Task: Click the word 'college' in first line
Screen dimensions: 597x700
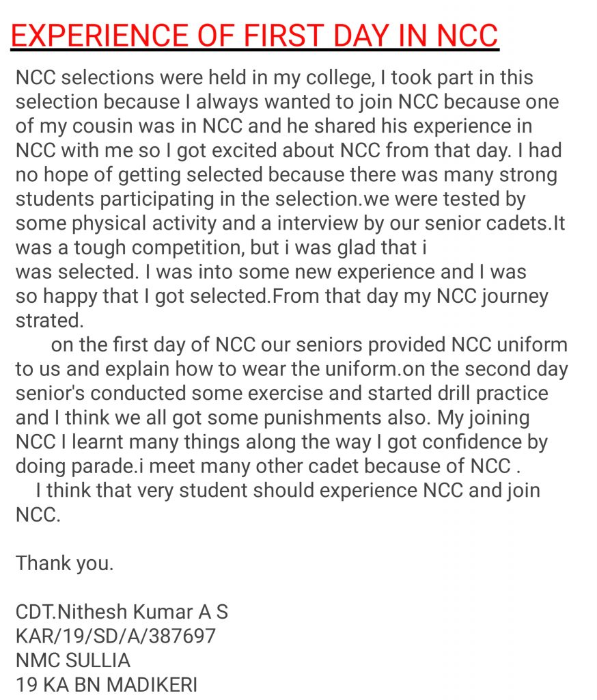Action: [x=340, y=79]
